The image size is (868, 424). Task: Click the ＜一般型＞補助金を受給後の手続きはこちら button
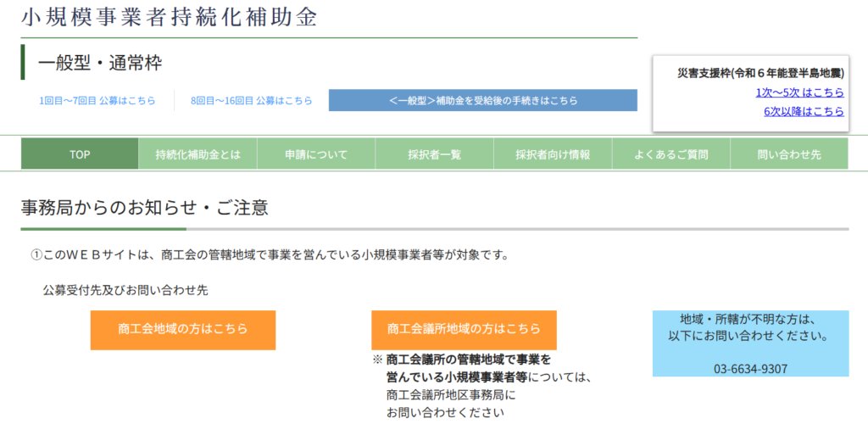point(482,100)
